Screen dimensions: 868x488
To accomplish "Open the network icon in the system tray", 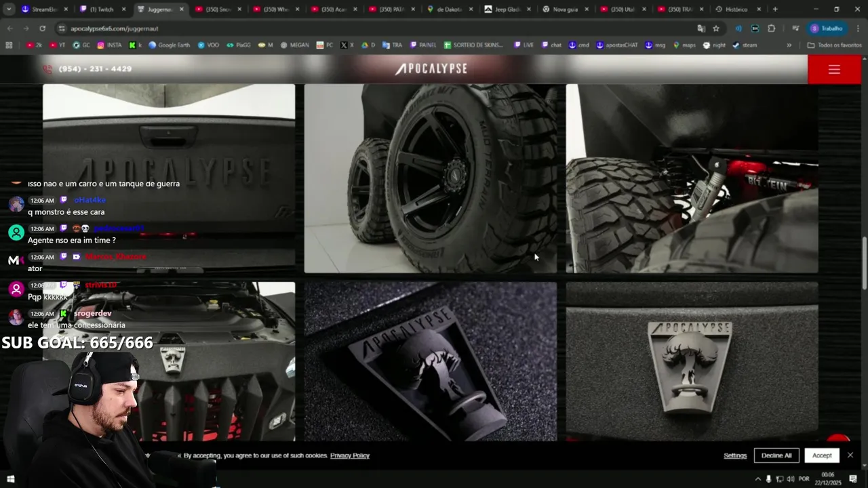I will coord(780,479).
